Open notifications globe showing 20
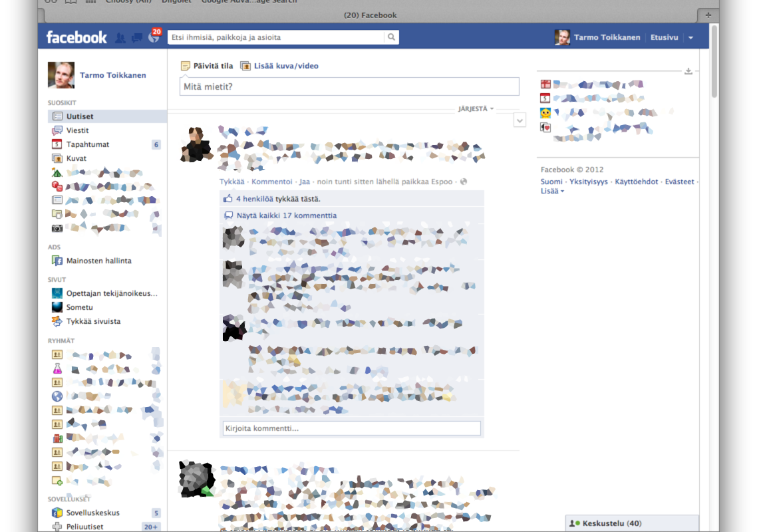The height and width of the screenshot is (532, 757). coord(154,37)
